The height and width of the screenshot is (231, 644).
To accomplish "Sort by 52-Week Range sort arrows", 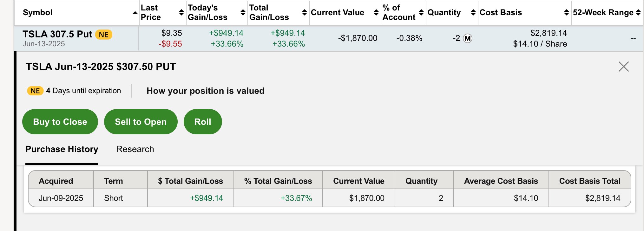I will tap(638, 13).
